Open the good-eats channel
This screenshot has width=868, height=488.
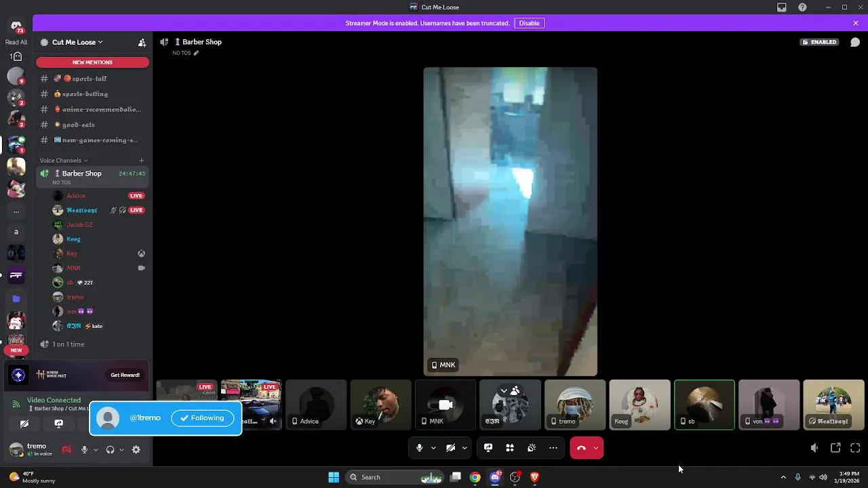(92, 125)
